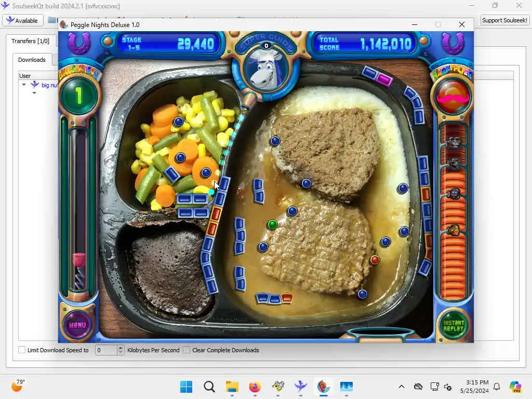Viewport: 532px width, 399px height.
Task: Toggle Clear Complete Downloads checkbox
Action: click(187, 350)
